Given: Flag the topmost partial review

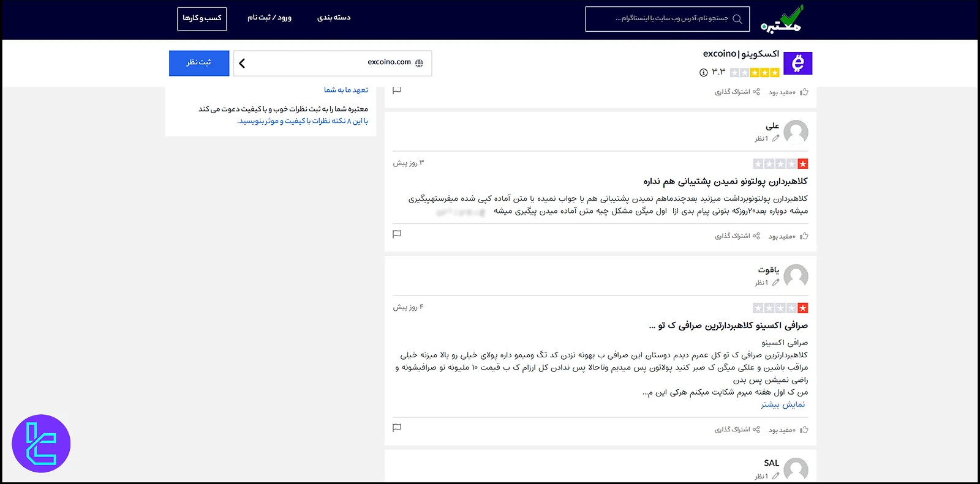Looking at the screenshot, I should [397, 90].
